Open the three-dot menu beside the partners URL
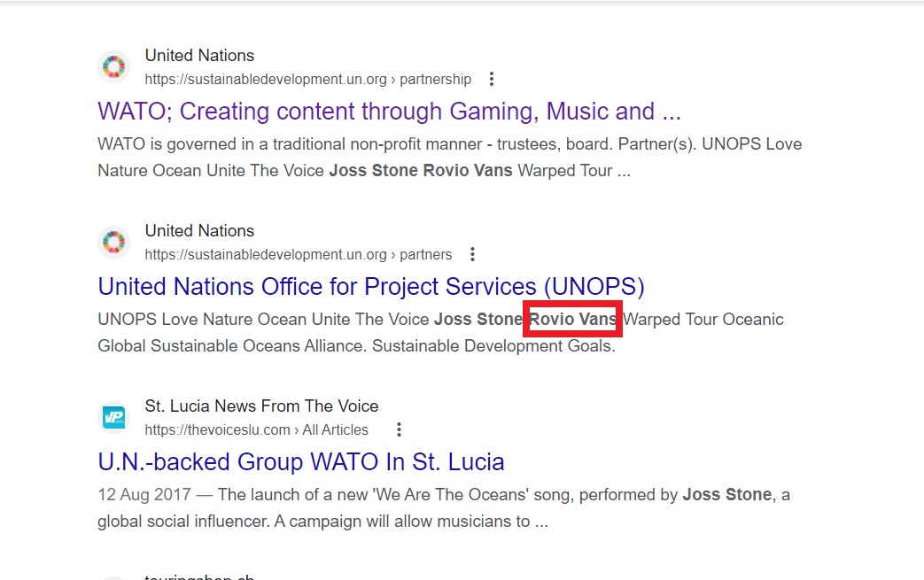Viewport: 924px width, 580px height. (472, 254)
